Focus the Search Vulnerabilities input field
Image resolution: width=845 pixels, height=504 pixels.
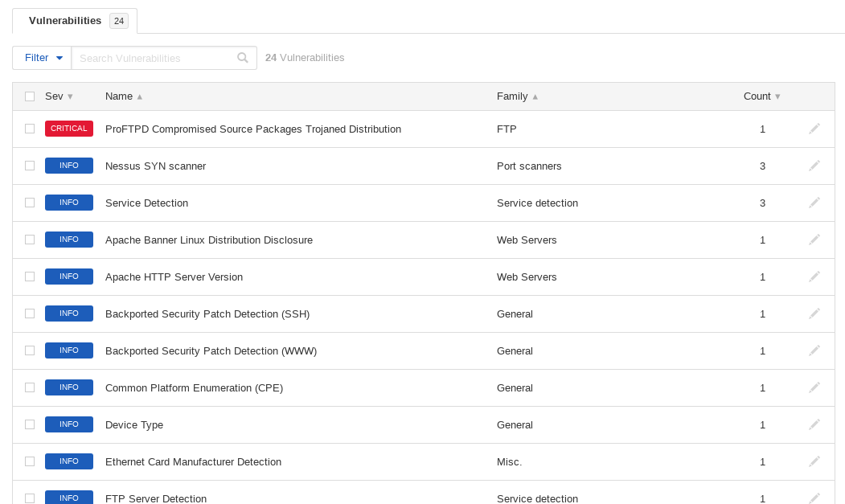(155, 58)
